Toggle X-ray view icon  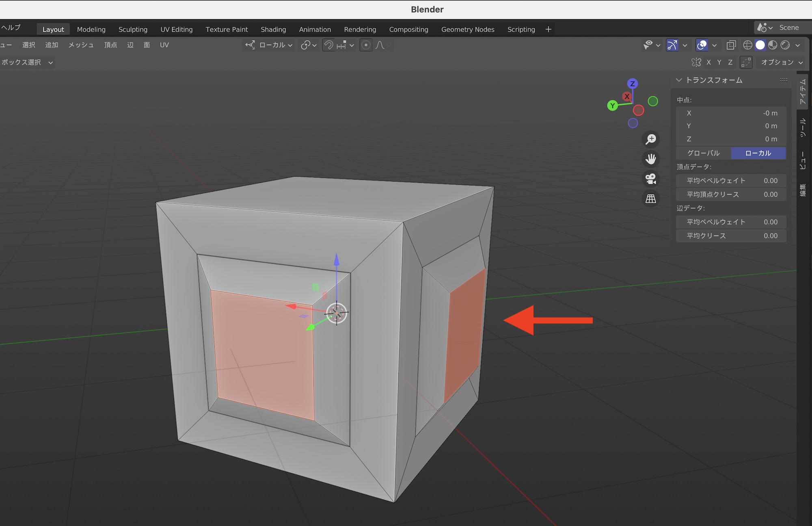pyautogui.click(x=731, y=45)
